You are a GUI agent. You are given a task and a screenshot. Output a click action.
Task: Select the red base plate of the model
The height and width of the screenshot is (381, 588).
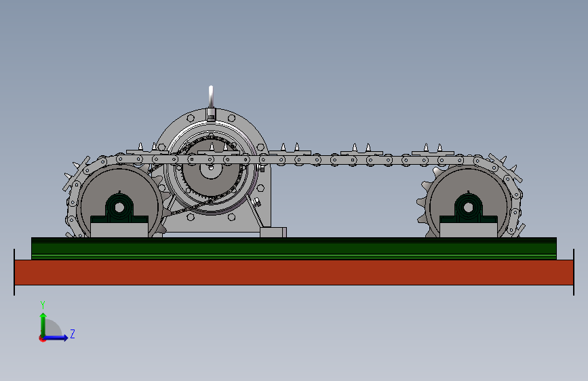pyautogui.click(x=294, y=273)
